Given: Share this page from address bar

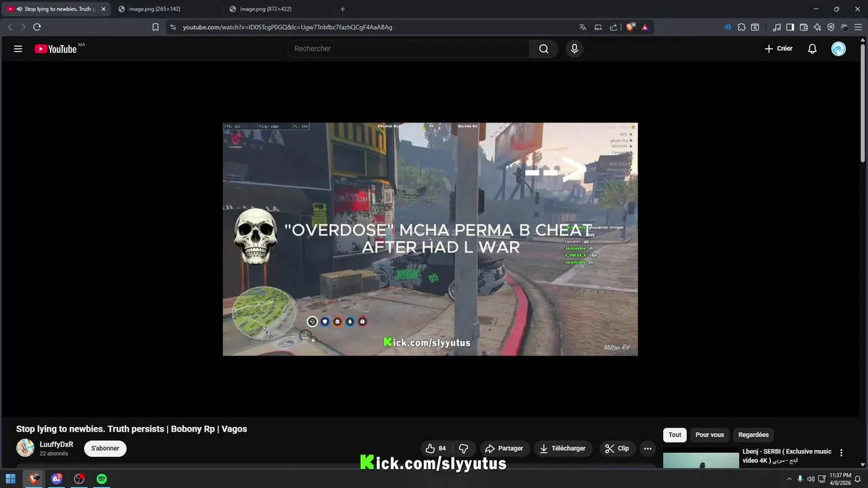Looking at the screenshot, I should [x=614, y=27].
